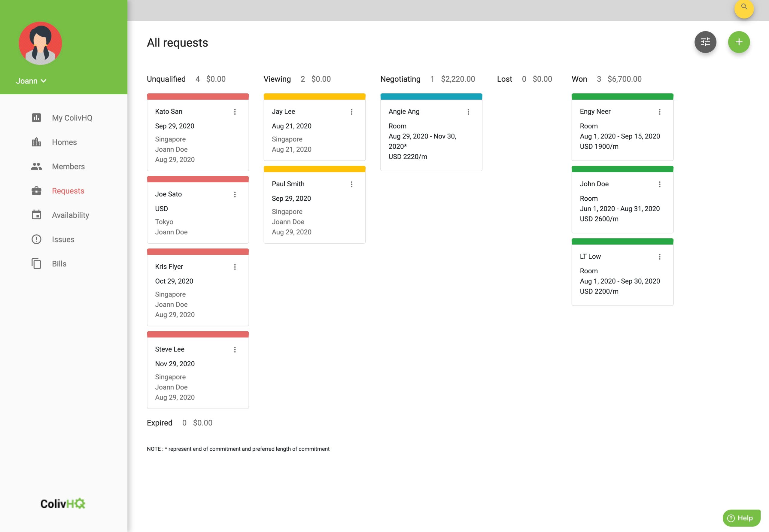Open the filter settings sliders button
Viewport: 769px width, 532px height.
705,42
